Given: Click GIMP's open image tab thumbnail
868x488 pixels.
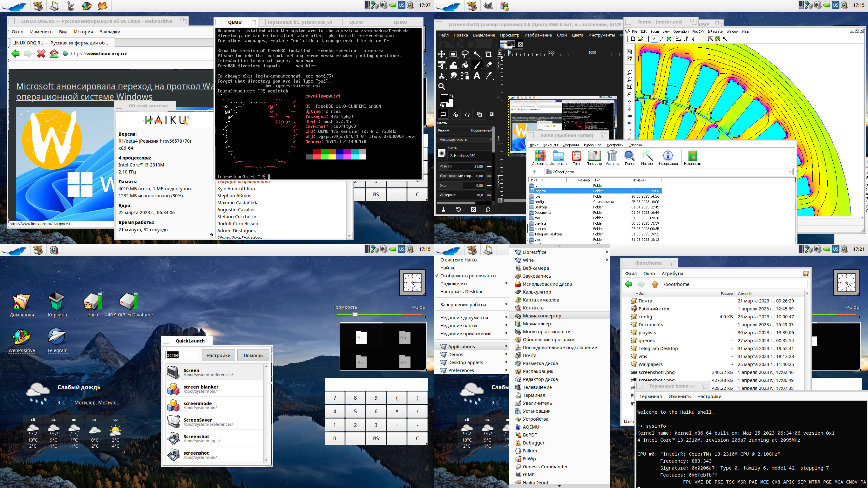Looking at the screenshot, I should (x=507, y=44).
